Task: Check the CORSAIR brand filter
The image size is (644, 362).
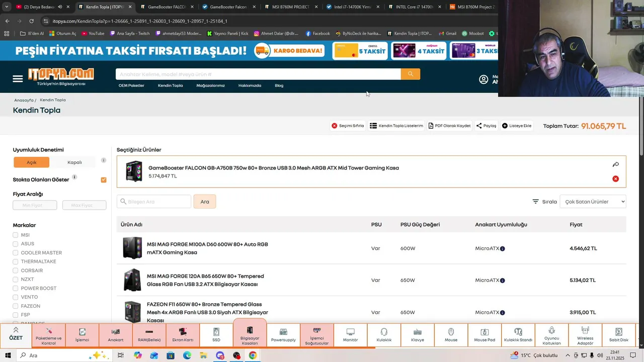Action: (x=16, y=270)
